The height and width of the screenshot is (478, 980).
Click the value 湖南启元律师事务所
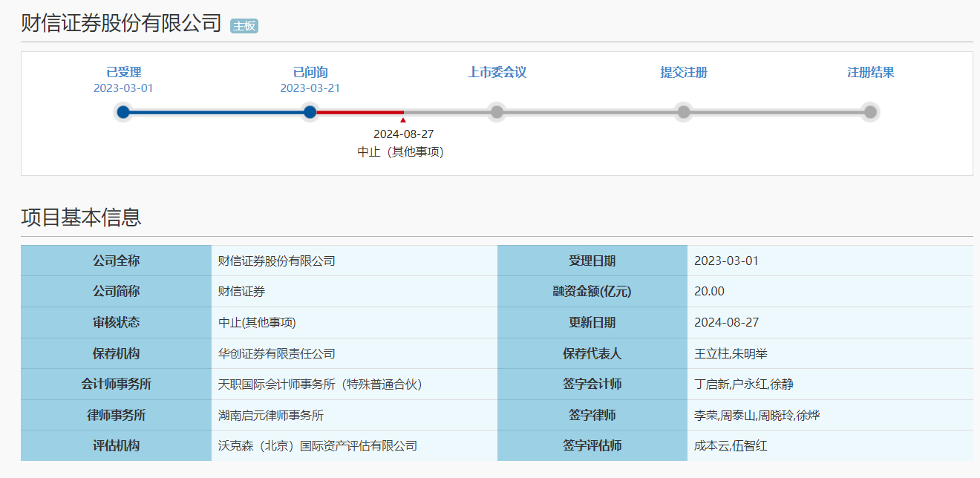point(271,415)
